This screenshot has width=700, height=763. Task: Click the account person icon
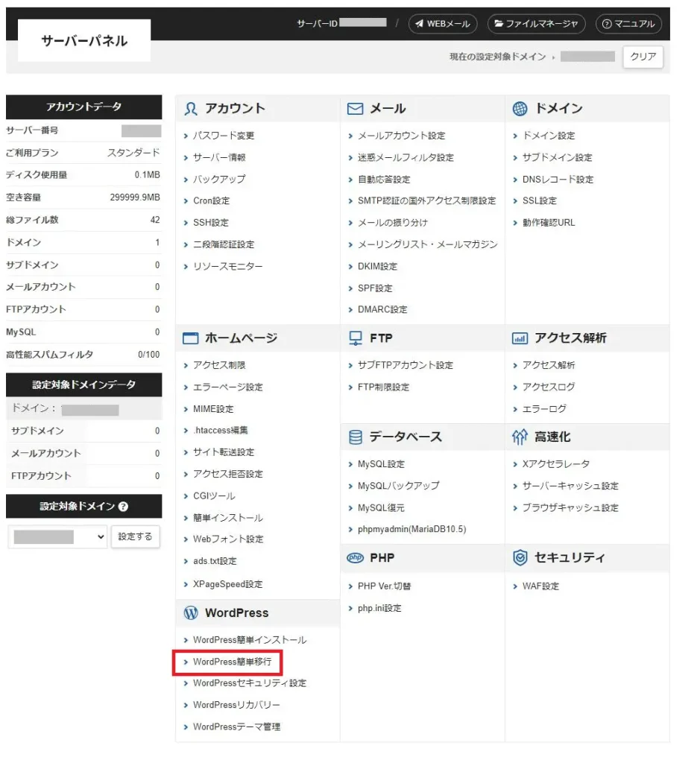coord(191,109)
